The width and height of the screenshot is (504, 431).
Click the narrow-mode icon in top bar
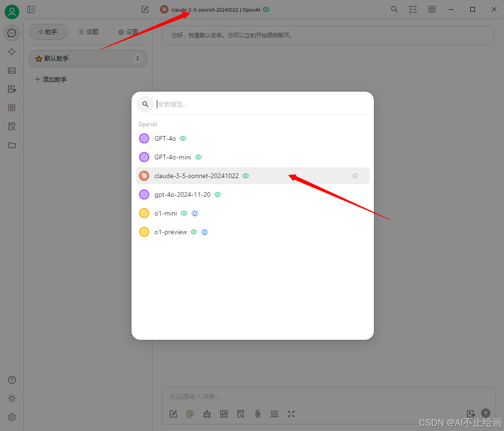pos(413,10)
